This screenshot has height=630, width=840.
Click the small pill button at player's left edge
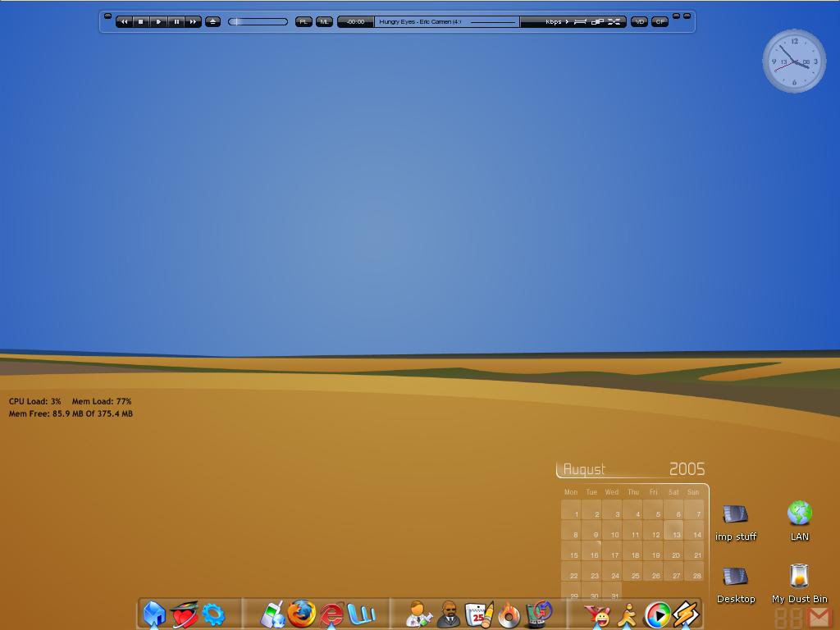pyautogui.click(x=107, y=16)
